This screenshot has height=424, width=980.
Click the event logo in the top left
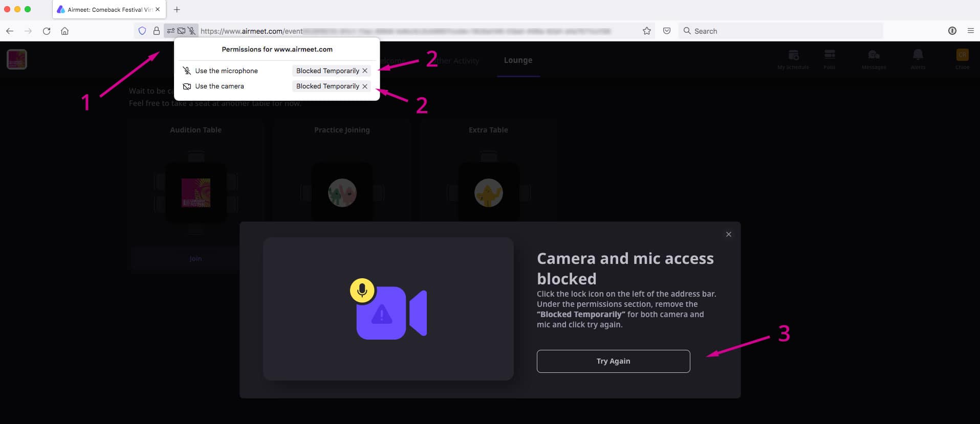17,59
